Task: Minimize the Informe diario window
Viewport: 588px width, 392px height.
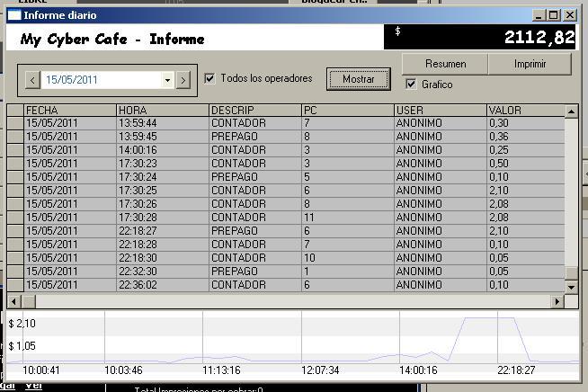Action: 539,15
